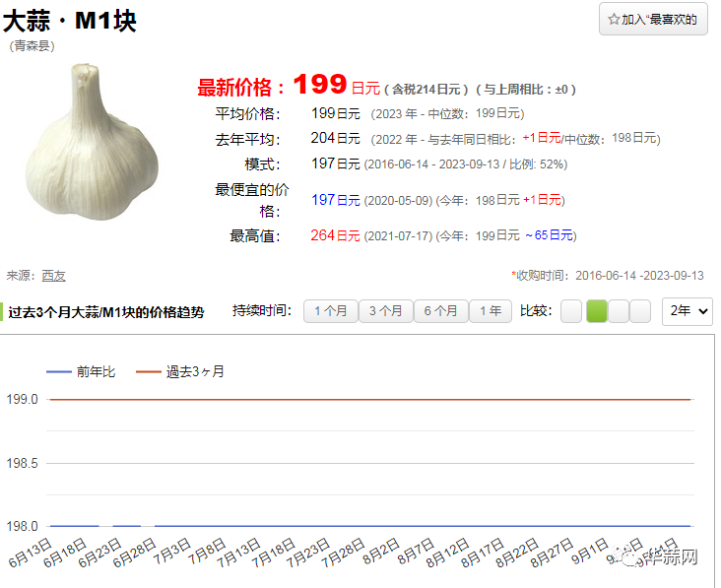
Task: Select the 1年 duration button
Action: coord(491,311)
